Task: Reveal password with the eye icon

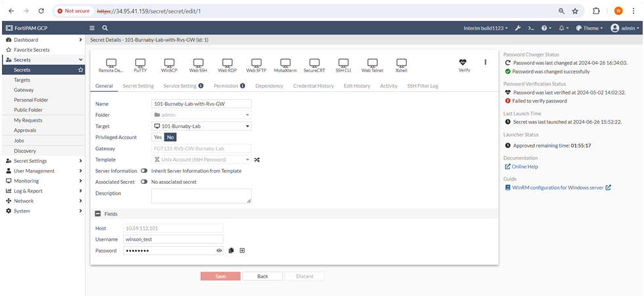Action: point(219,251)
